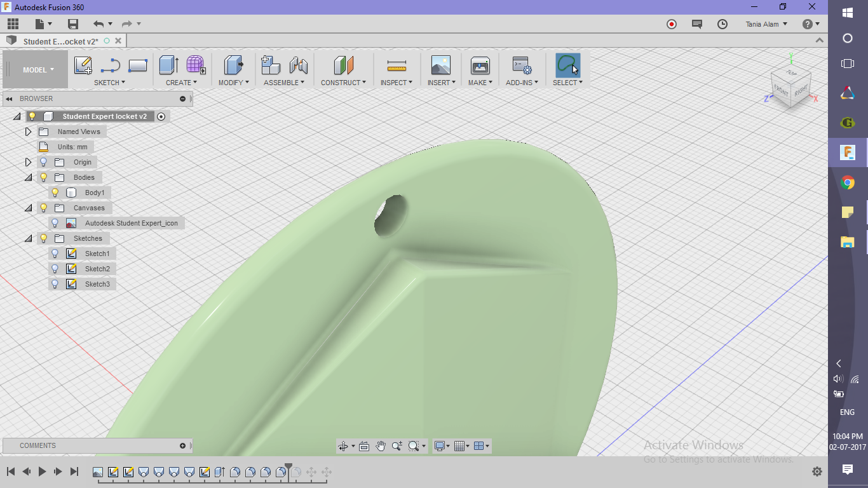
Task: Open the CREATE menu
Action: tap(181, 83)
